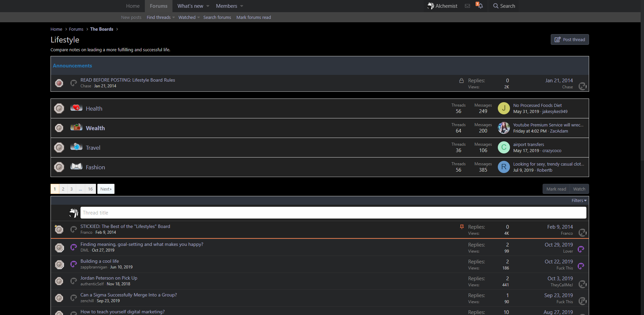644x315 pixels.
Task: Click the Announcements heading
Action: 72,66
